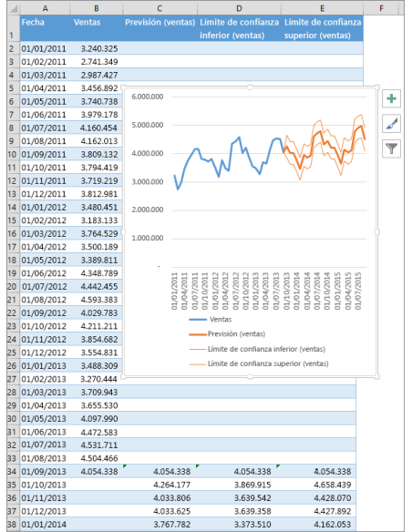Image resolution: width=412 pixels, height=532 pixels.
Task: Open the Chart Filters funnel button
Action: click(391, 148)
